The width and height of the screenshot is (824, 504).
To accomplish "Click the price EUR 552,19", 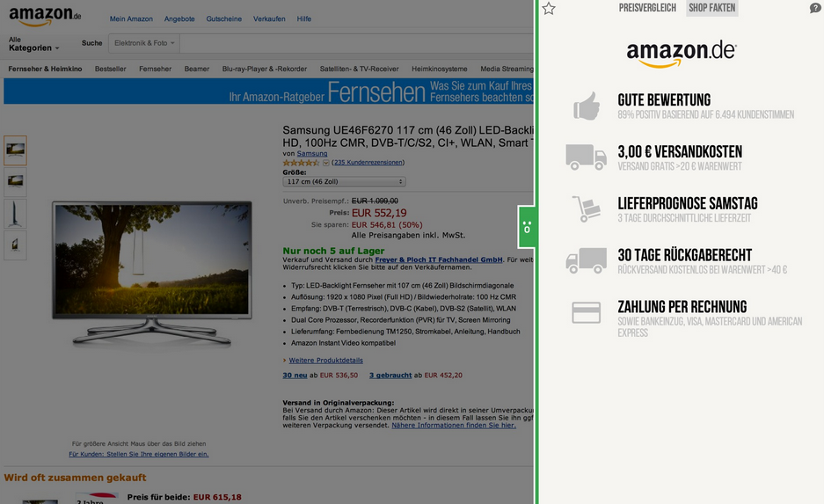I will 379,213.
